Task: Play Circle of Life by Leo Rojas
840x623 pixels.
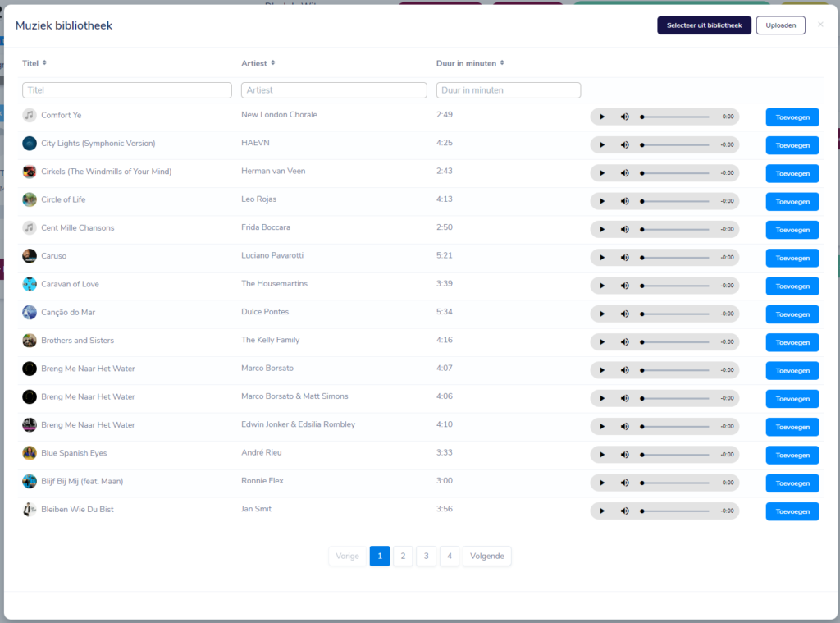Action: [x=602, y=201]
